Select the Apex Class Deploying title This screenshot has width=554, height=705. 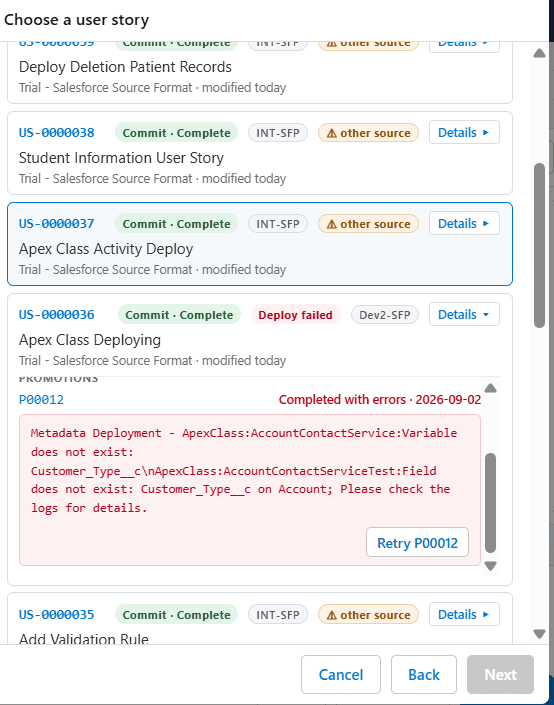tap(90, 339)
